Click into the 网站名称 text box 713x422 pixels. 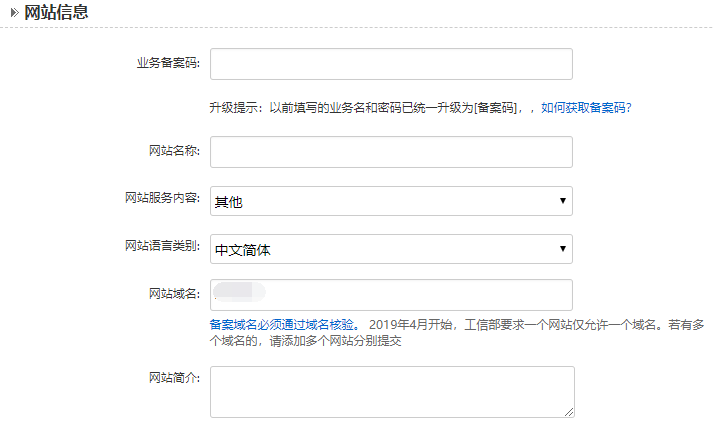click(x=390, y=152)
